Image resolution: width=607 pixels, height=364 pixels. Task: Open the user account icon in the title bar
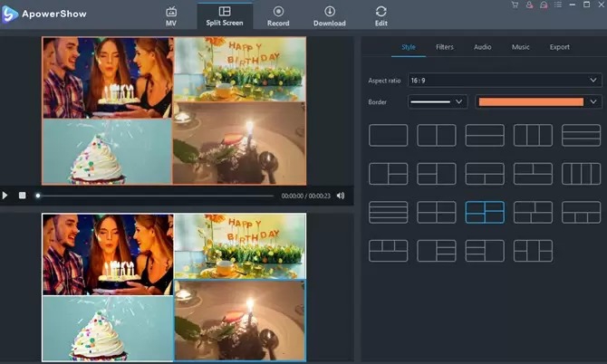pyautogui.click(x=529, y=5)
